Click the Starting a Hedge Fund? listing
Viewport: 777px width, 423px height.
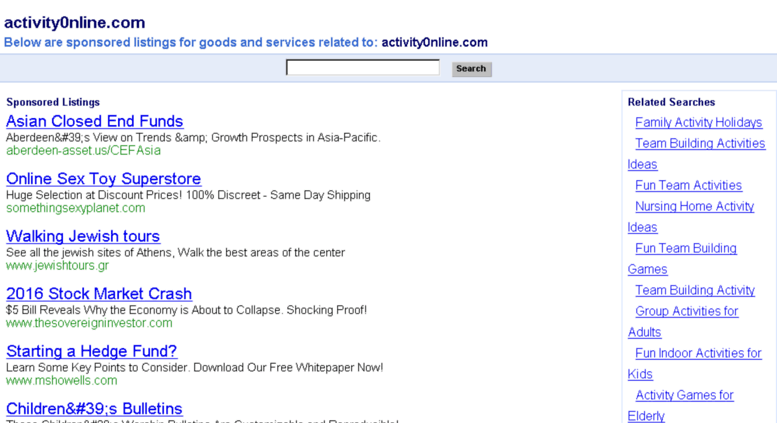(x=91, y=351)
